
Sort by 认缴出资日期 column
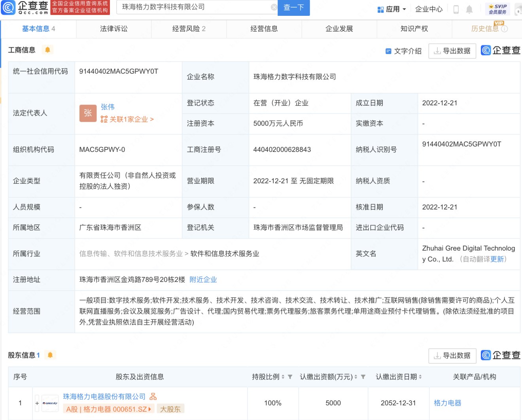[420, 377]
